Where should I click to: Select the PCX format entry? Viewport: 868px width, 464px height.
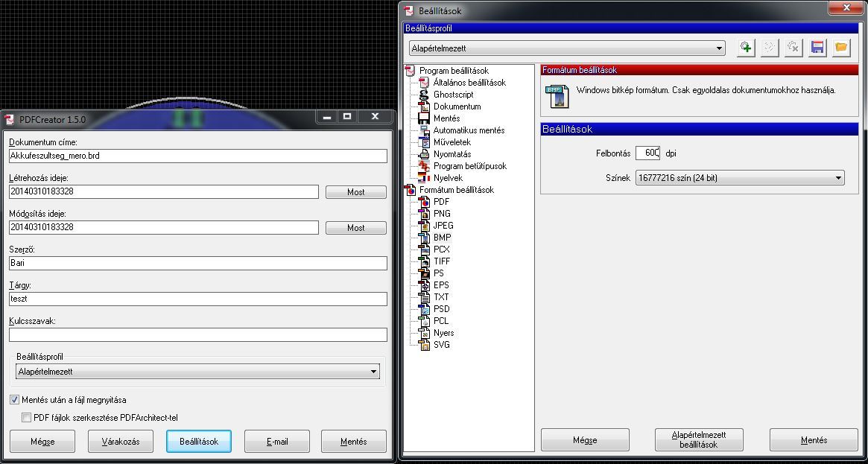tap(442, 250)
